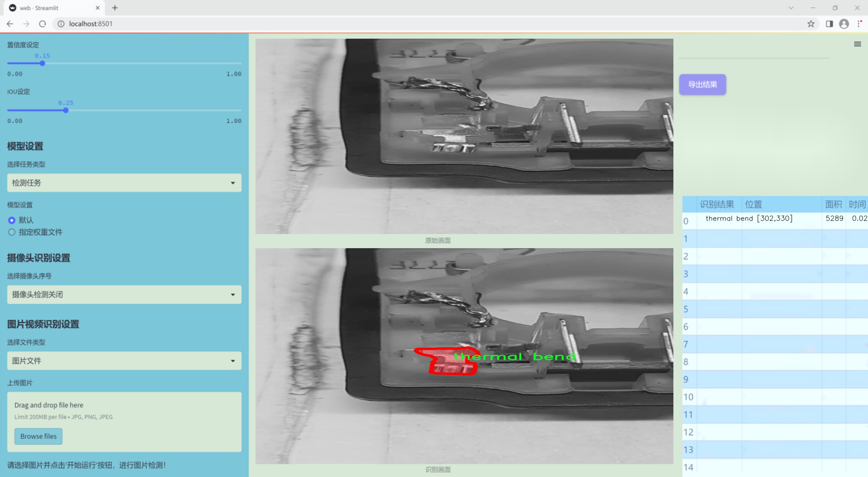The image size is (868, 477).
Task: Expand the 检测任务 task type dropdown
Action: pyautogui.click(x=124, y=183)
